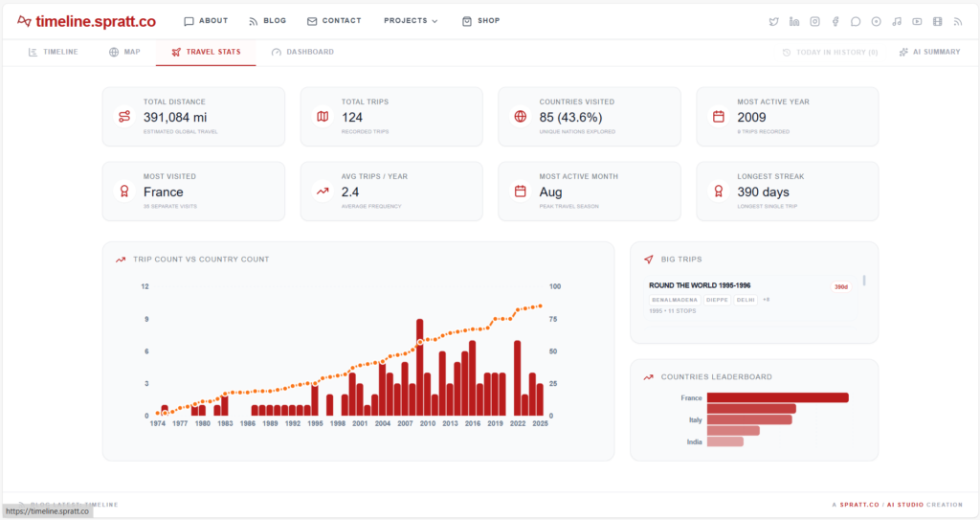The width and height of the screenshot is (980, 520).
Task: Open the Twitter profile icon
Action: 774,21
